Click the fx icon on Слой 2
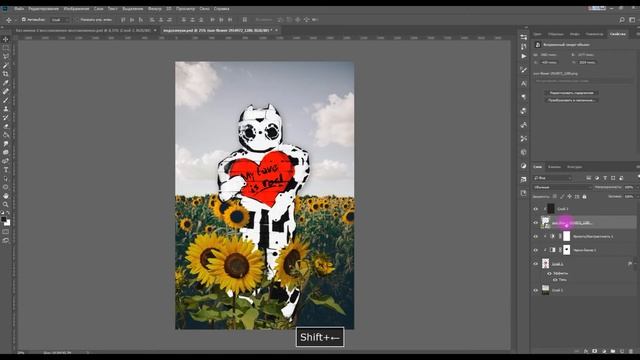The width and height of the screenshot is (640, 360). 630,264
